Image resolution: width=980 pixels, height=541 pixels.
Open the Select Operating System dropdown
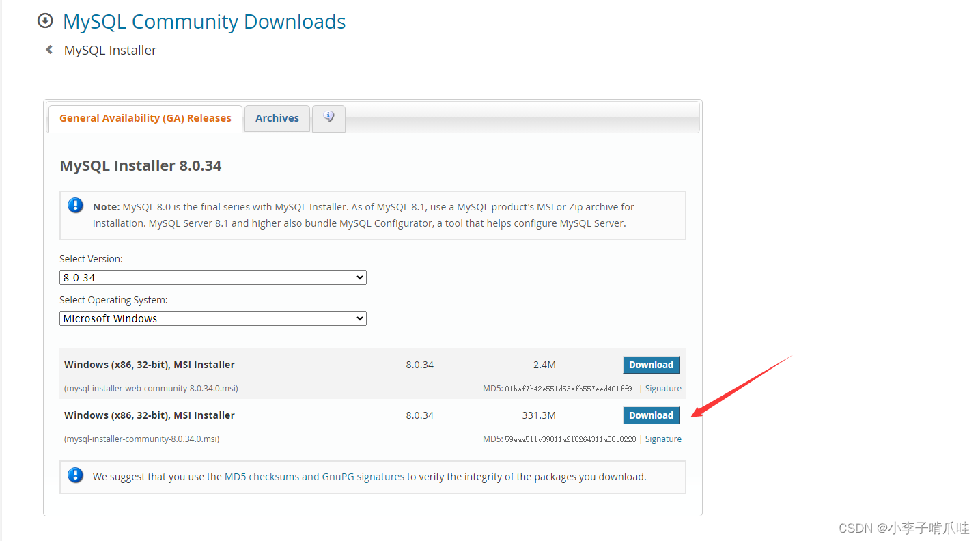click(x=213, y=319)
